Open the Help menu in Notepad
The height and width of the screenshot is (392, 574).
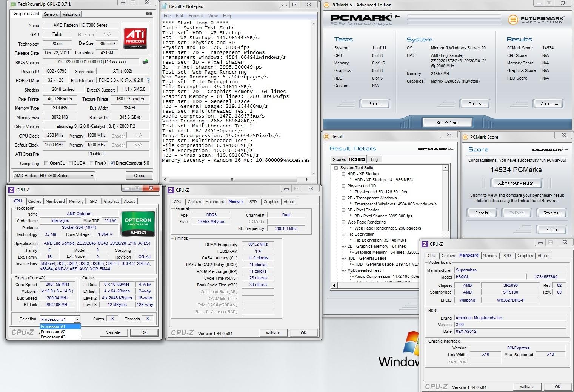(x=228, y=16)
